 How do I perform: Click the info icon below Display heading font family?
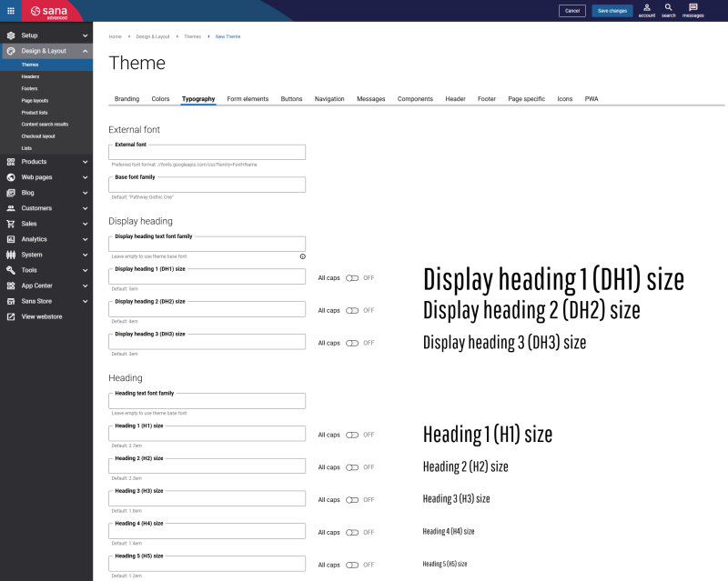302,256
